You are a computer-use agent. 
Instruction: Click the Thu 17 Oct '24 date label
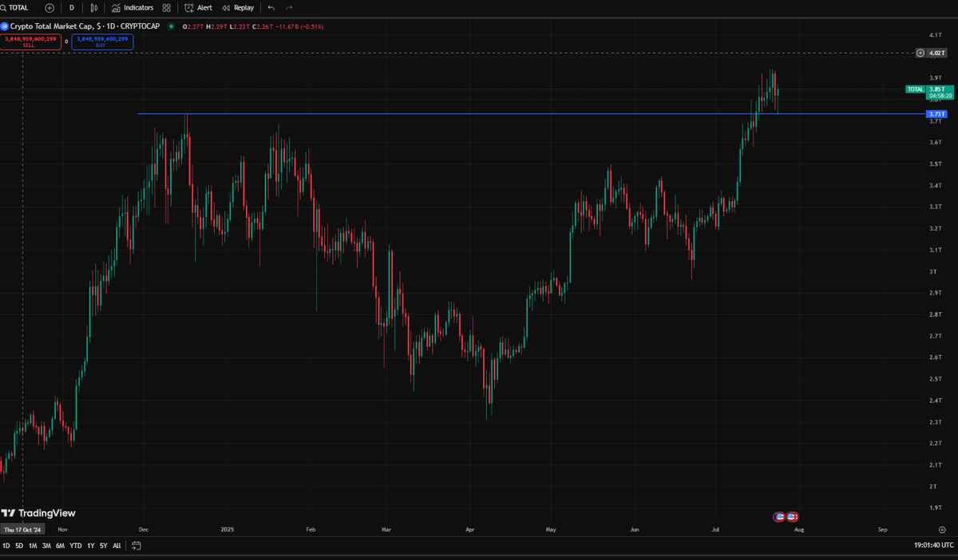[x=23, y=529]
